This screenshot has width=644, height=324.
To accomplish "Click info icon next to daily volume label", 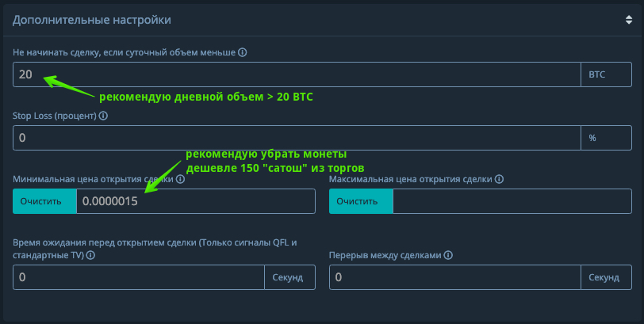I will [x=243, y=52].
